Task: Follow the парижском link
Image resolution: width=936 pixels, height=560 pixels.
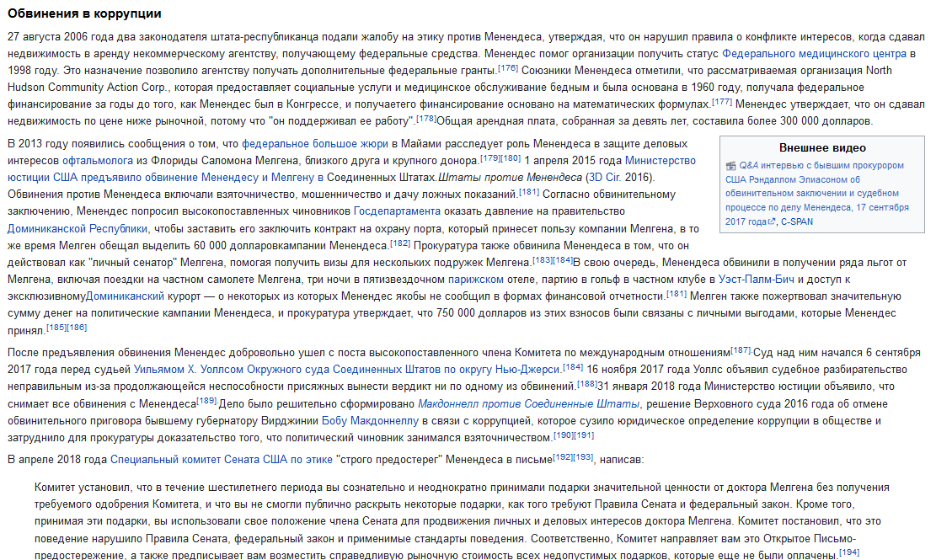Action: (476, 279)
